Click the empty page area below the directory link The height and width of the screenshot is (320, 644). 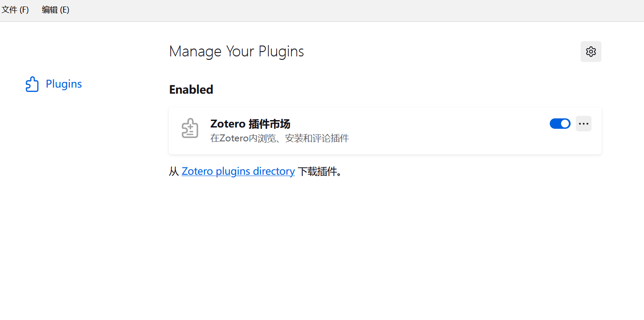(x=347, y=243)
